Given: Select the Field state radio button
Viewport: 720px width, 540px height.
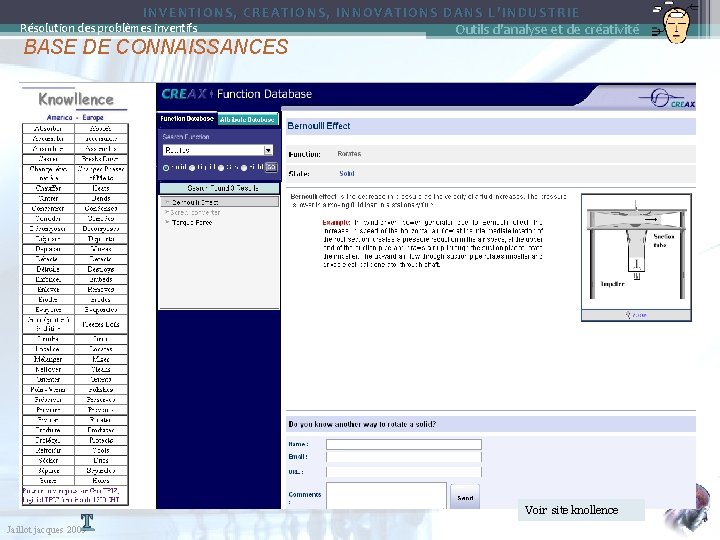Looking at the screenshot, I should [244, 168].
